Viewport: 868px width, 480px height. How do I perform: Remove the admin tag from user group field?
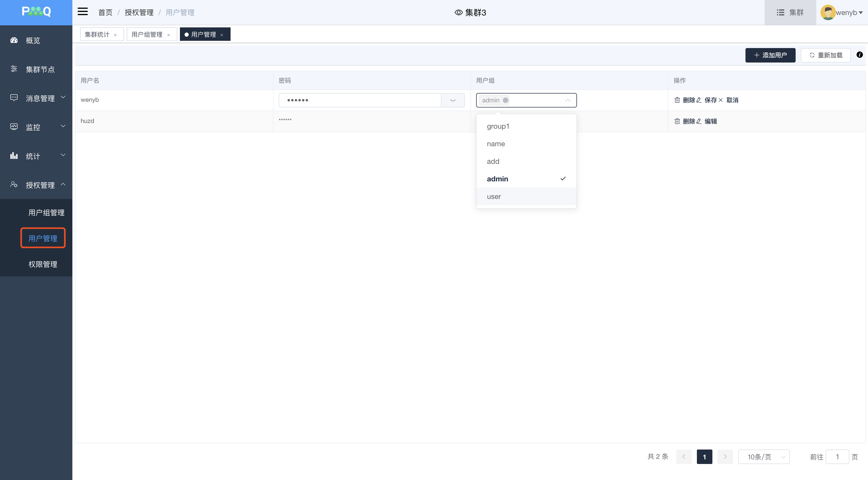pyautogui.click(x=505, y=100)
